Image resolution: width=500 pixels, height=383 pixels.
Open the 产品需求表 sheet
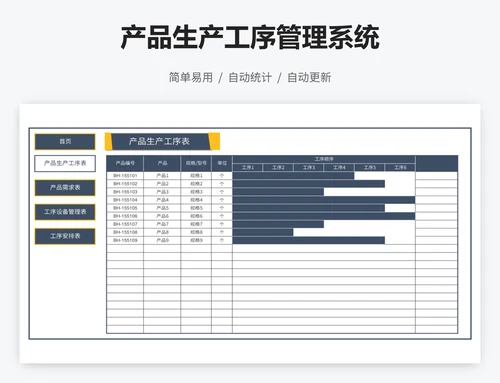click(65, 187)
